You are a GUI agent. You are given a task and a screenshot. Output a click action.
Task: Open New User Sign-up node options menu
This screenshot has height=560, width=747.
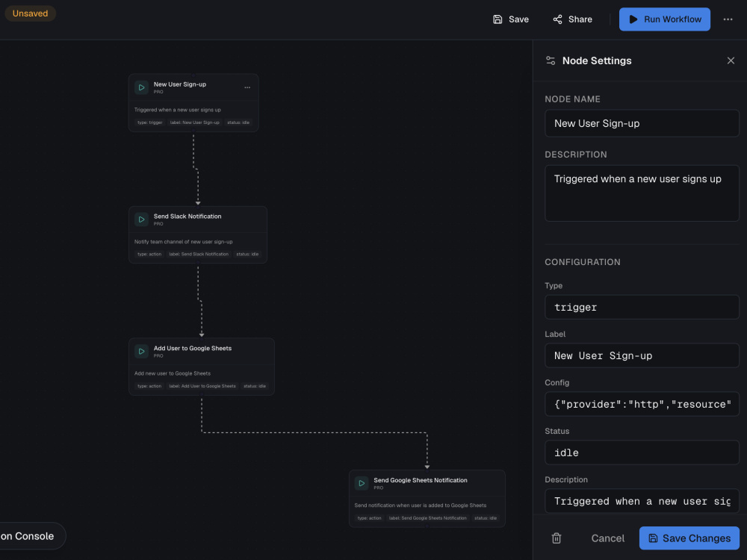coord(247,87)
